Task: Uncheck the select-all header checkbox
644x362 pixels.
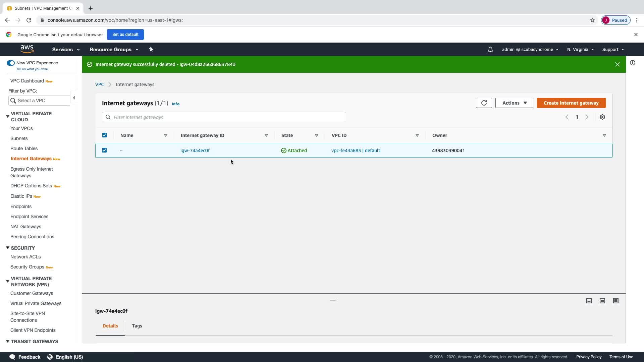Action: pyautogui.click(x=104, y=135)
